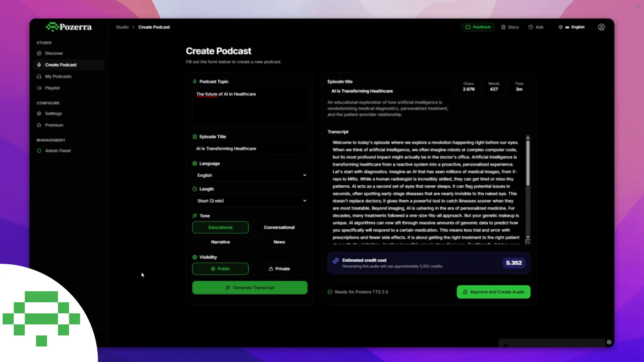Click the lock icon on Private button

click(x=271, y=269)
